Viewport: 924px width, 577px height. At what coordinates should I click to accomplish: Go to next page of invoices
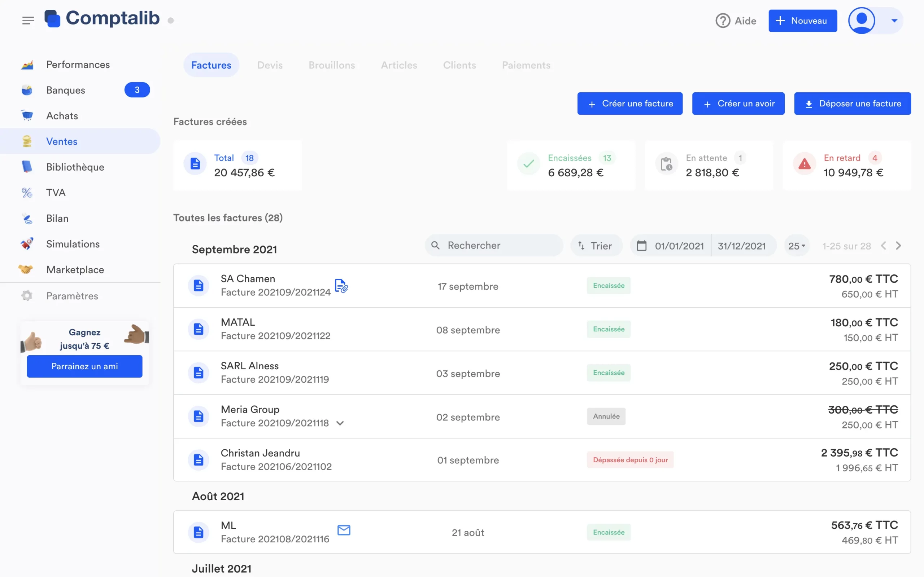click(x=898, y=246)
